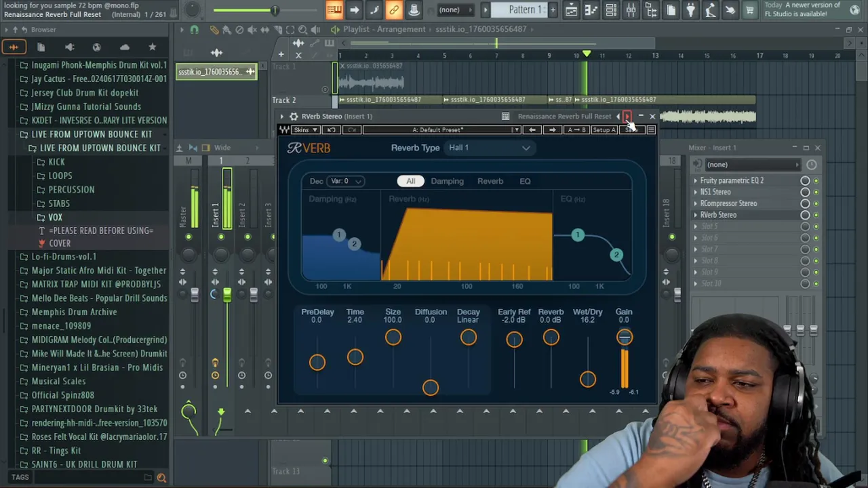Screen dimensions: 868x488
Task: Expand the RVerb Stereo slot options arrow
Action: click(x=695, y=216)
